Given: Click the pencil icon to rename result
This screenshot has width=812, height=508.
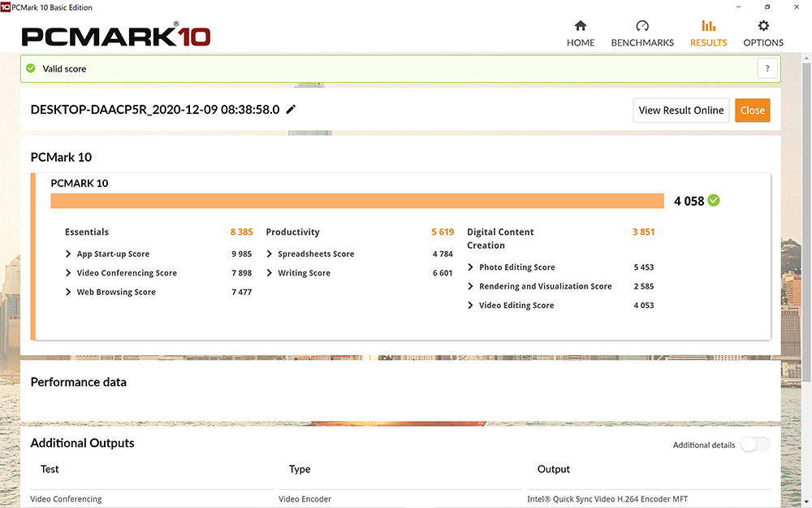Looking at the screenshot, I should click(291, 110).
